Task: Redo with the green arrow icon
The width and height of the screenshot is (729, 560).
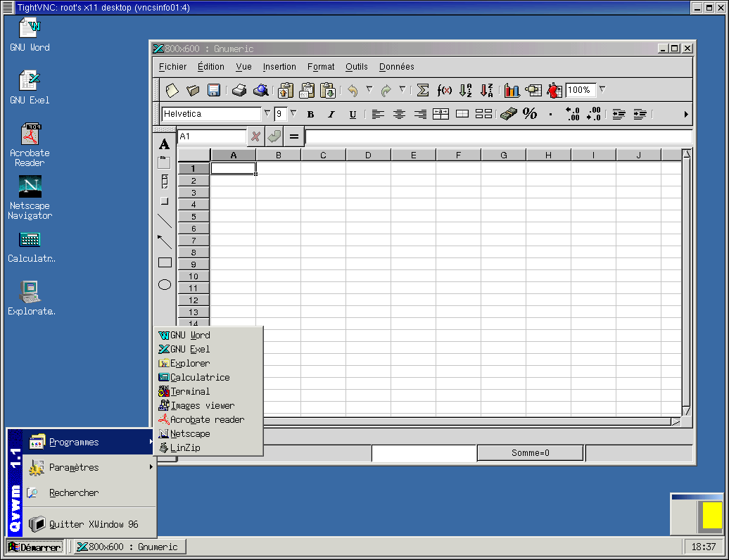Action: (x=386, y=90)
